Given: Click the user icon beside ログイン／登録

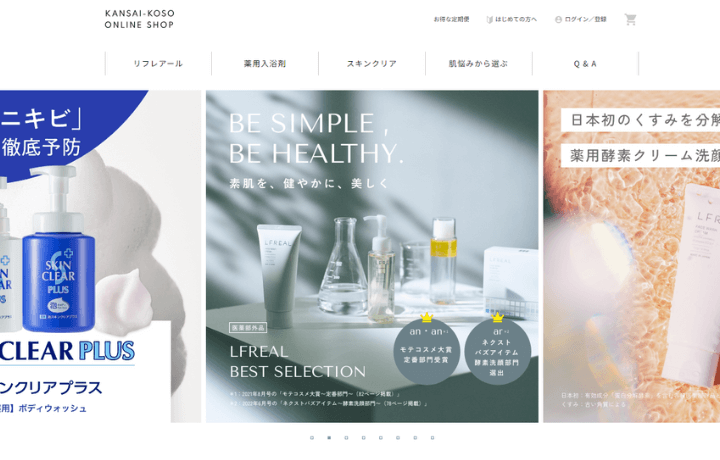Looking at the screenshot, I should coord(558,19).
